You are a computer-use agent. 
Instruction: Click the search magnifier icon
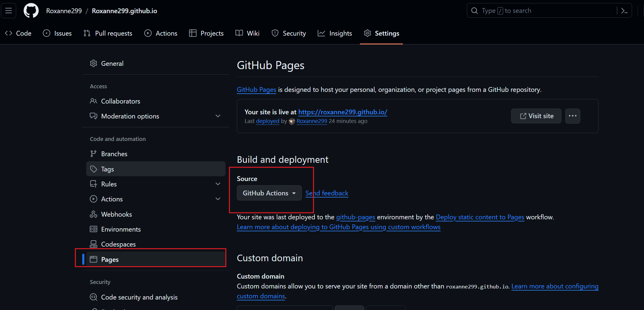pos(474,11)
